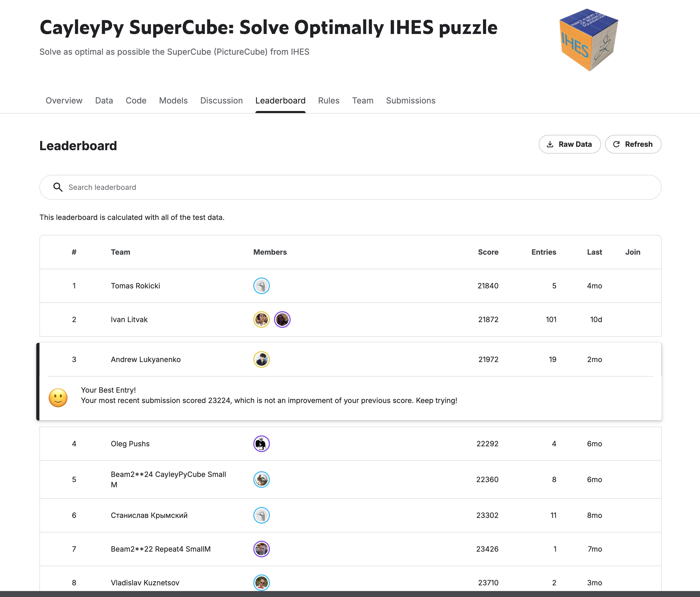Select the Rules tab
This screenshot has height=597, width=700.
pyautogui.click(x=329, y=101)
